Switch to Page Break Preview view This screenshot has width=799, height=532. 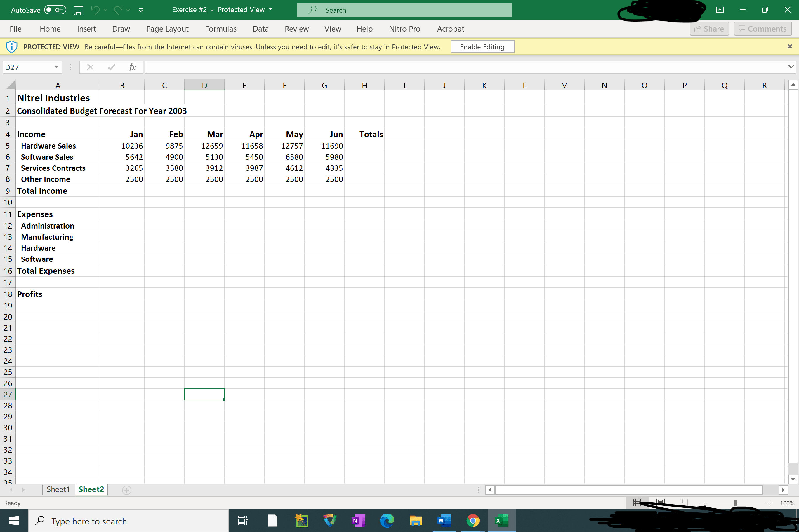coord(684,503)
